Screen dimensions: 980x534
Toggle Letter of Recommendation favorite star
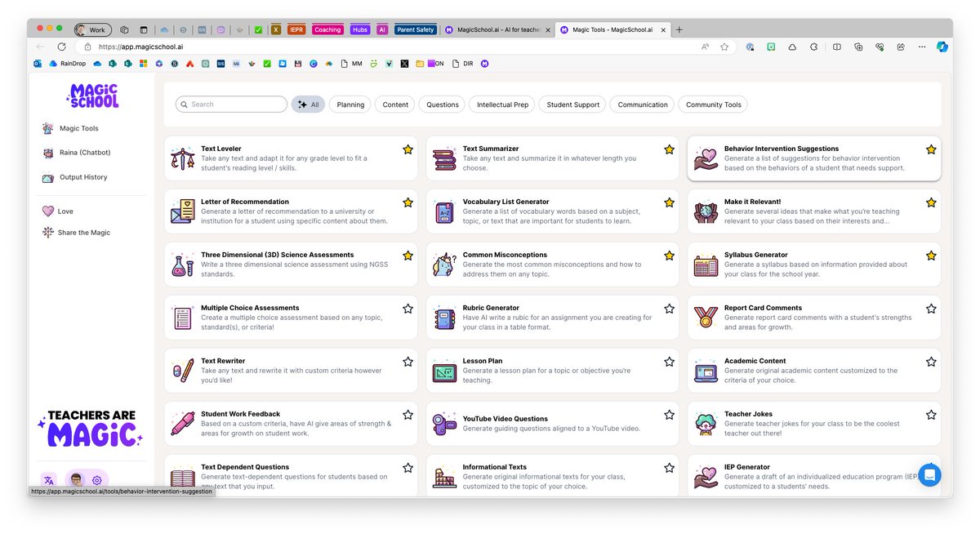coord(408,202)
